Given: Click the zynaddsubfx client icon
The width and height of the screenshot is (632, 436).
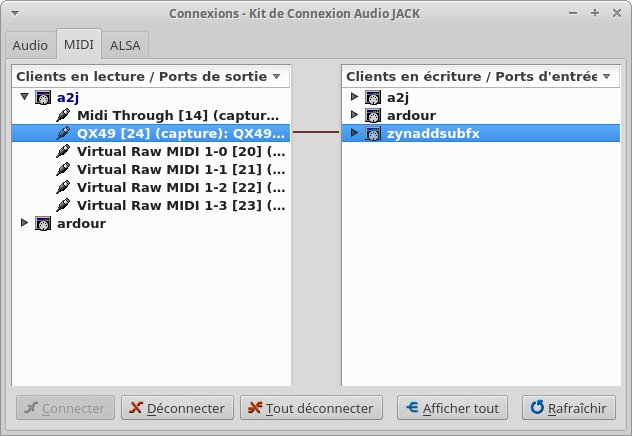Looking at the screenshot, I should [x=373, y=134].
